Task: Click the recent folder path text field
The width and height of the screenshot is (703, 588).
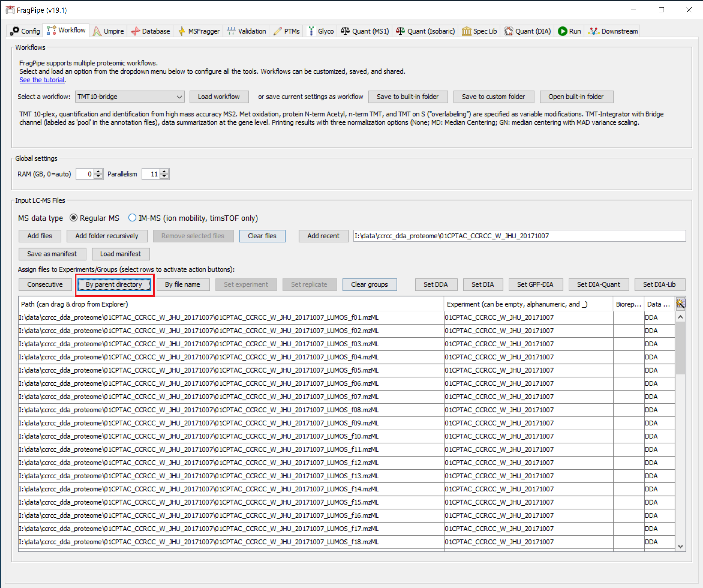Action: (x=519, y=236)
